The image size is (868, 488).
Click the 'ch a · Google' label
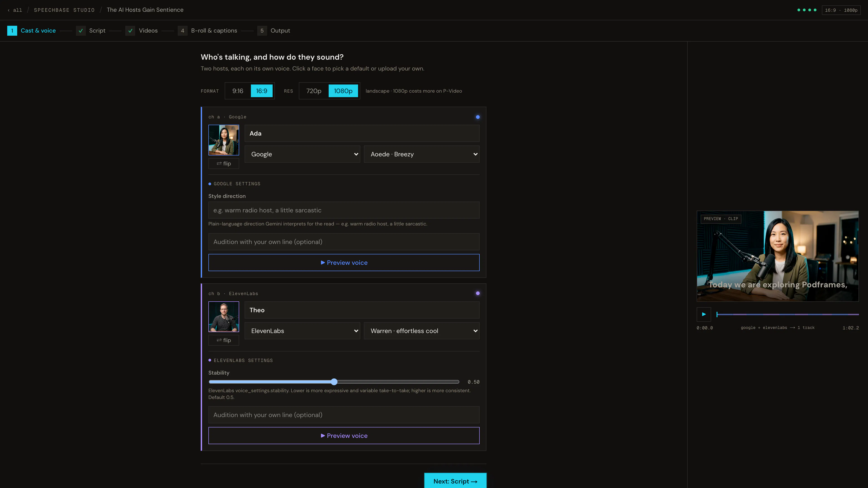tap(227, 117)
